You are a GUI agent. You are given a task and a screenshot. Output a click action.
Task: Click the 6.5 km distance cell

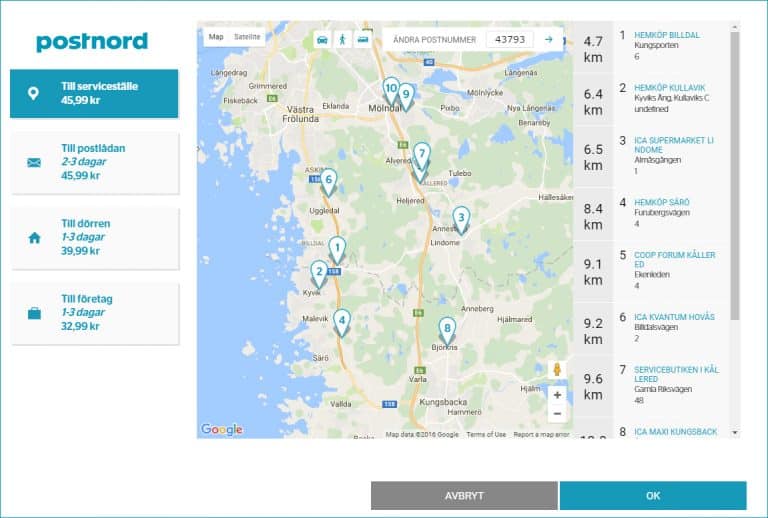click(593, 157)
